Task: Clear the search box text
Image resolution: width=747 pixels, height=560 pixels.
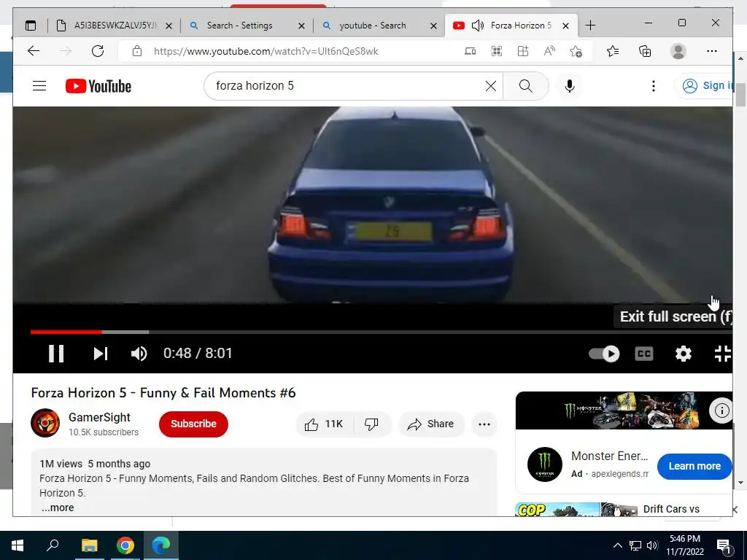Action: [x=491, y=86]
